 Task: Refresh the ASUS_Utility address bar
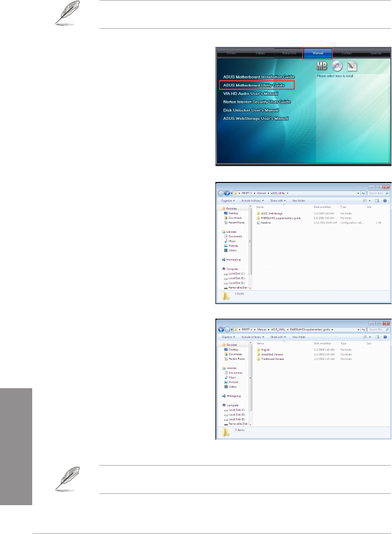[363, 193]
